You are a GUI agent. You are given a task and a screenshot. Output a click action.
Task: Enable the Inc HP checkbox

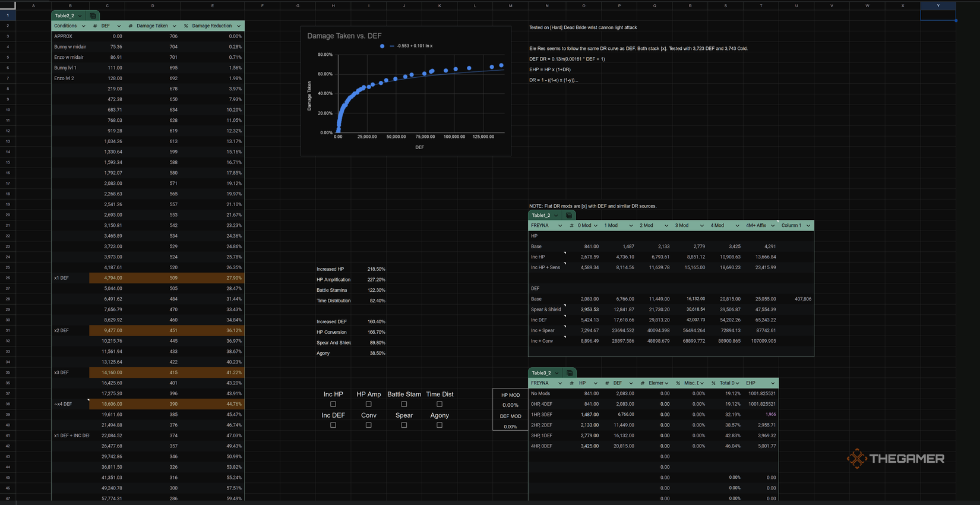coord(333,404)
